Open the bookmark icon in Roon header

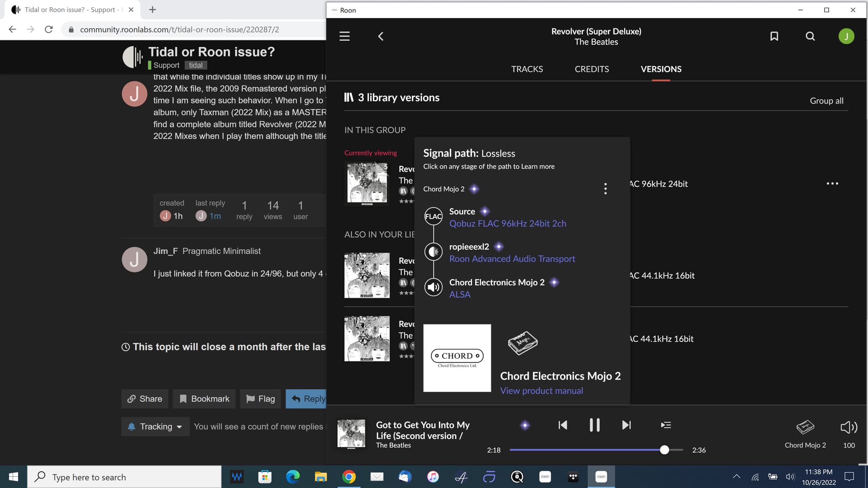[774, 36]
